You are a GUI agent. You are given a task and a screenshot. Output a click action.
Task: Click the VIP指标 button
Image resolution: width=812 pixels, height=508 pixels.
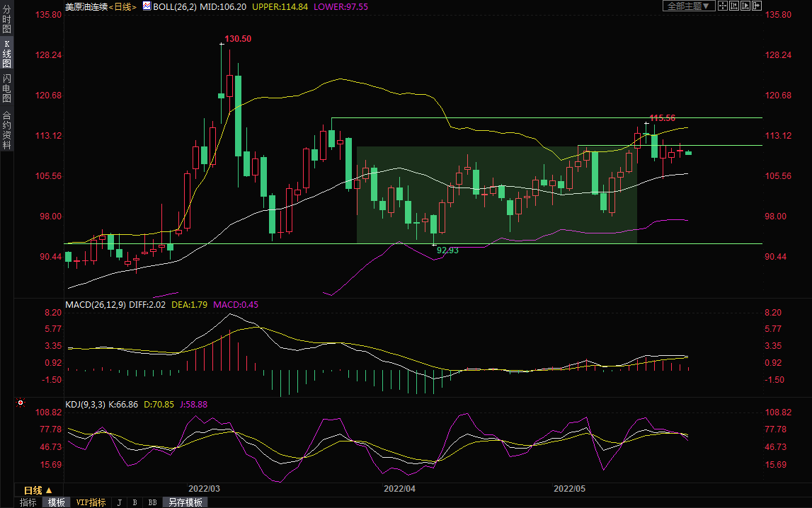tap(91, 502)
